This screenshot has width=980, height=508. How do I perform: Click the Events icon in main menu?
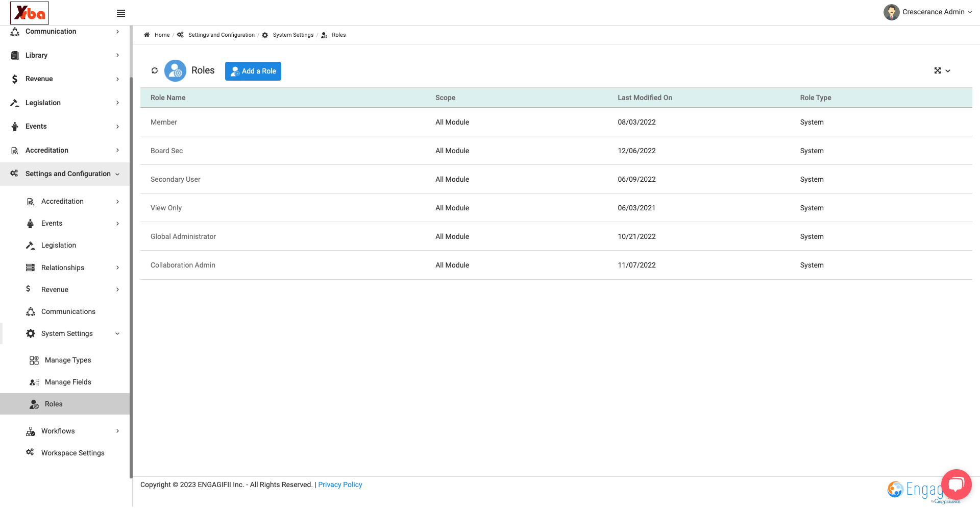click(15, 127)
